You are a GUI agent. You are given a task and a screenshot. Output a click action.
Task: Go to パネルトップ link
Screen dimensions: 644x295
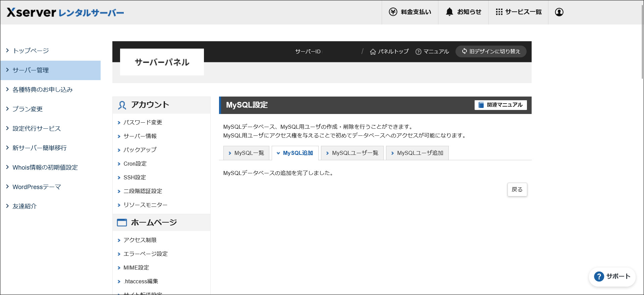(393, 51)
